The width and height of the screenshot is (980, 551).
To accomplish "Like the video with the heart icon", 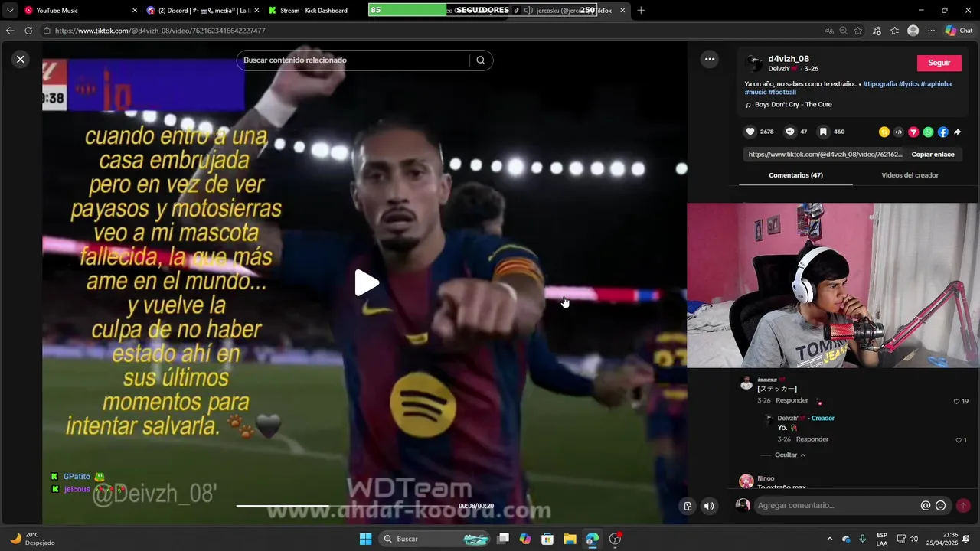I will coord(750,132).
